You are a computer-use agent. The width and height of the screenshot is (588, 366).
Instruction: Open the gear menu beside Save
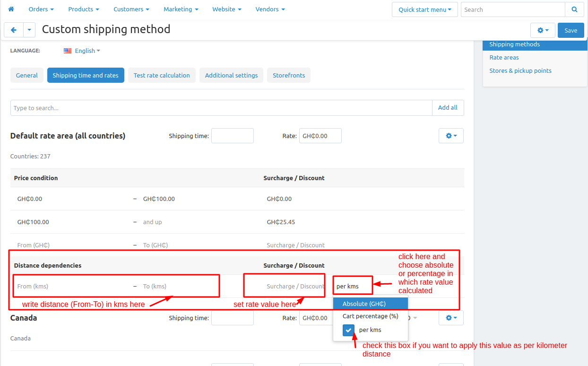click(x=543, y=30)
